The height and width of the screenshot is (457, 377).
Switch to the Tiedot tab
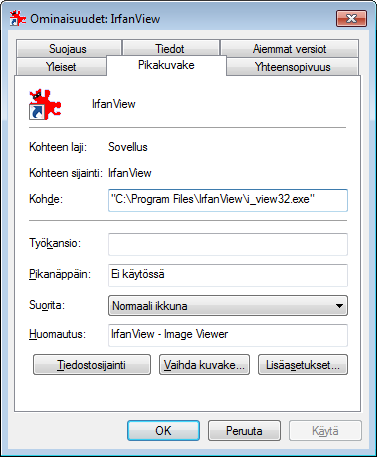(x=170, y=49)
